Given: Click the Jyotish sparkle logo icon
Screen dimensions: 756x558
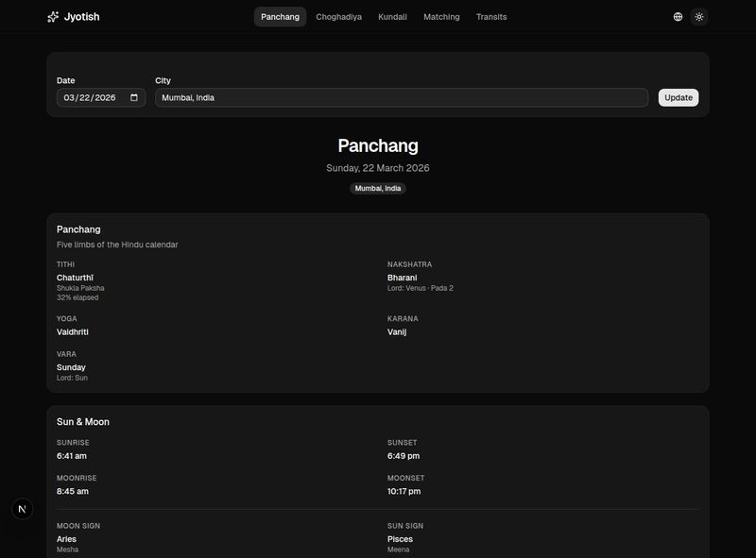Looking at the screenshot, I should click(x=53, y=17).
